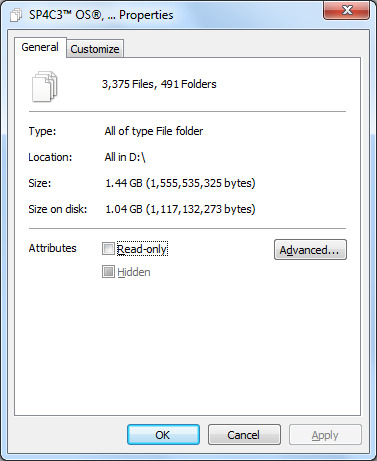Click the 'All in D:\' location value

tap(125, 157)
